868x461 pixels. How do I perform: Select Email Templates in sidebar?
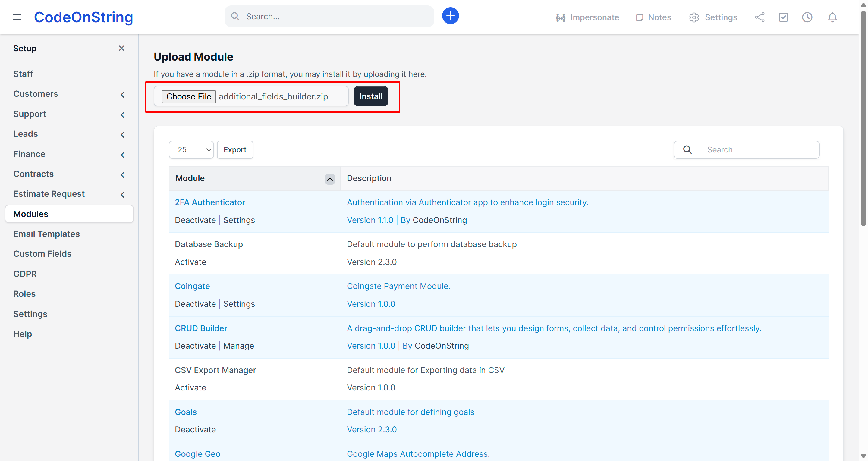click(x=46, y=234)
